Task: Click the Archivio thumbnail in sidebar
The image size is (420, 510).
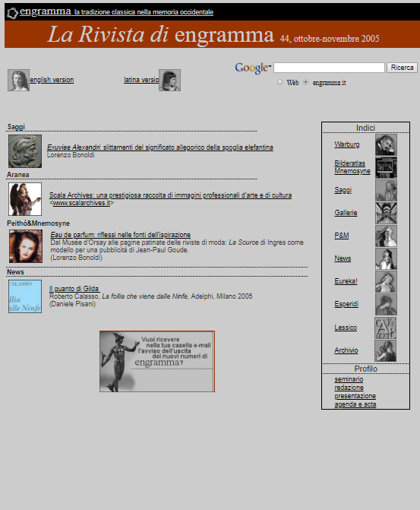Action: pos(385,350)
